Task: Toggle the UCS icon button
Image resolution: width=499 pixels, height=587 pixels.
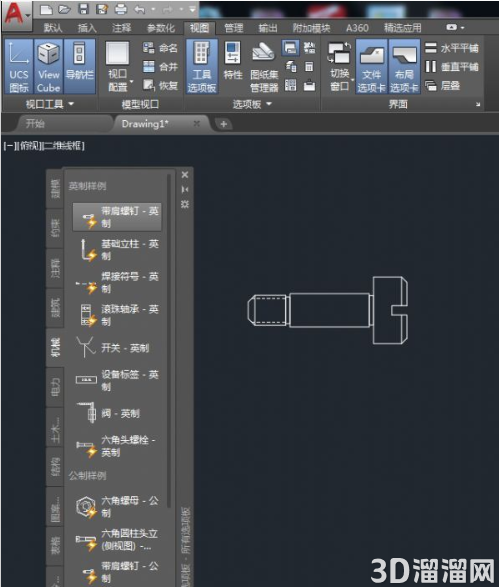Action: (x=19, y=66)
